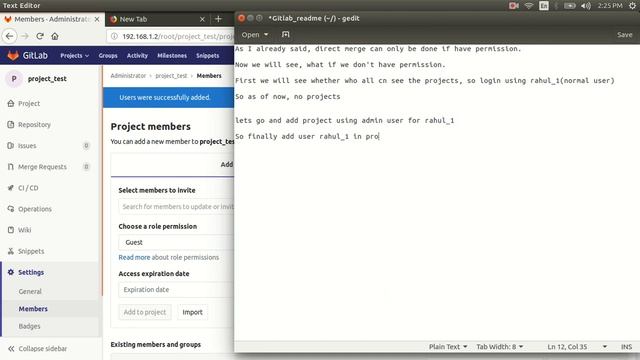Click the GitLab fox logo

(13, 56)
